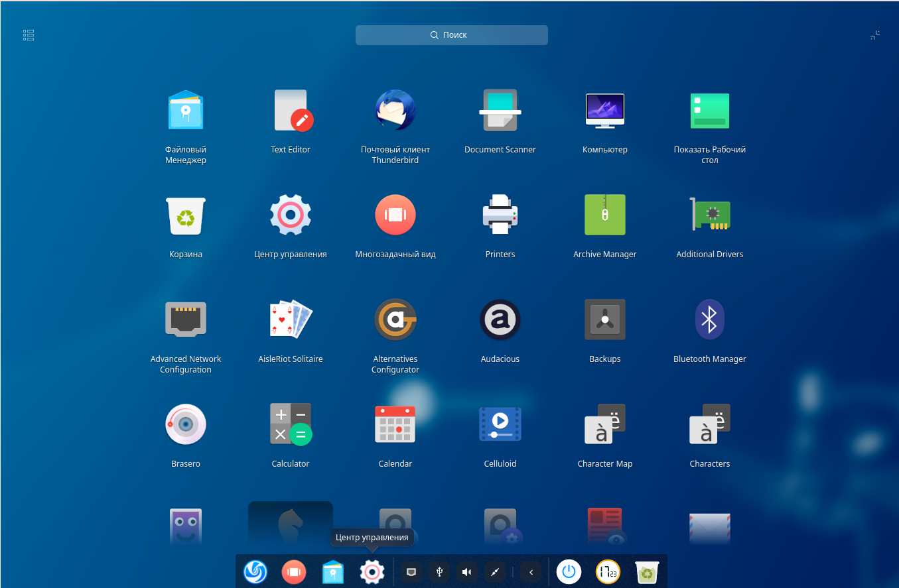Launch Characters app
Viewport: 899px width, 588px height.
pyautogui.click(x=710, y=424)
